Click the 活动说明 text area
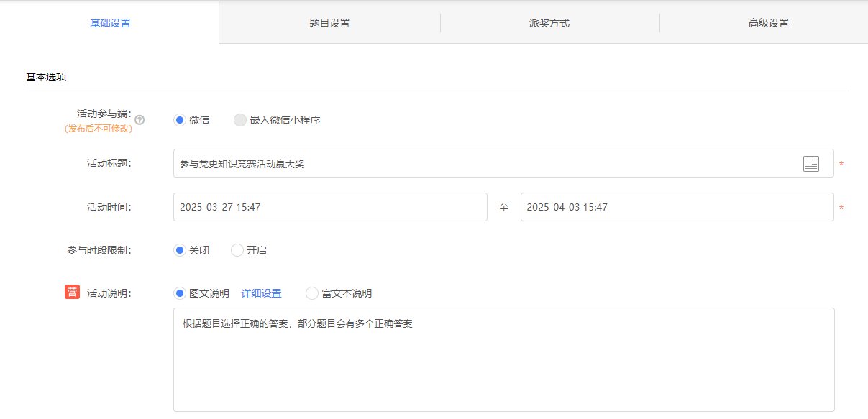 tap(503, 359)
